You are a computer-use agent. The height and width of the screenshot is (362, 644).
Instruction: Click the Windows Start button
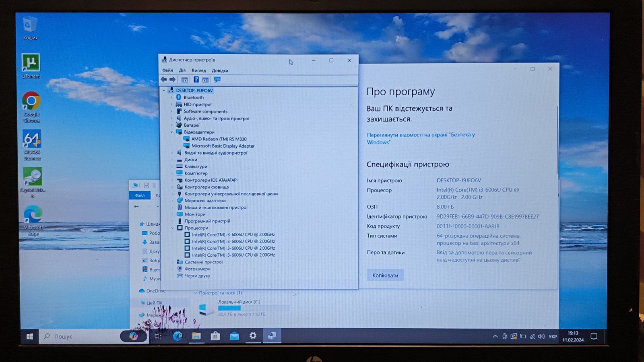point(30,336)
